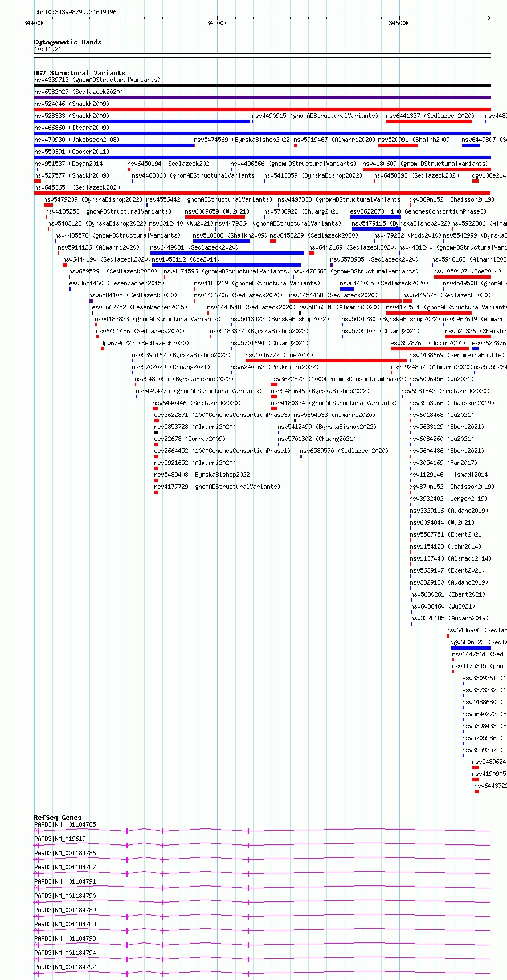Open variant esv3622873 (1000GenomesConsortiumPhase3) label

418,211
